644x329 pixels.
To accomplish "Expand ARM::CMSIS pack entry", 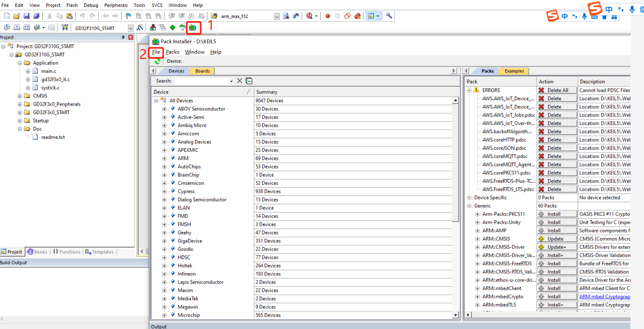I will [x=478, y=239].
